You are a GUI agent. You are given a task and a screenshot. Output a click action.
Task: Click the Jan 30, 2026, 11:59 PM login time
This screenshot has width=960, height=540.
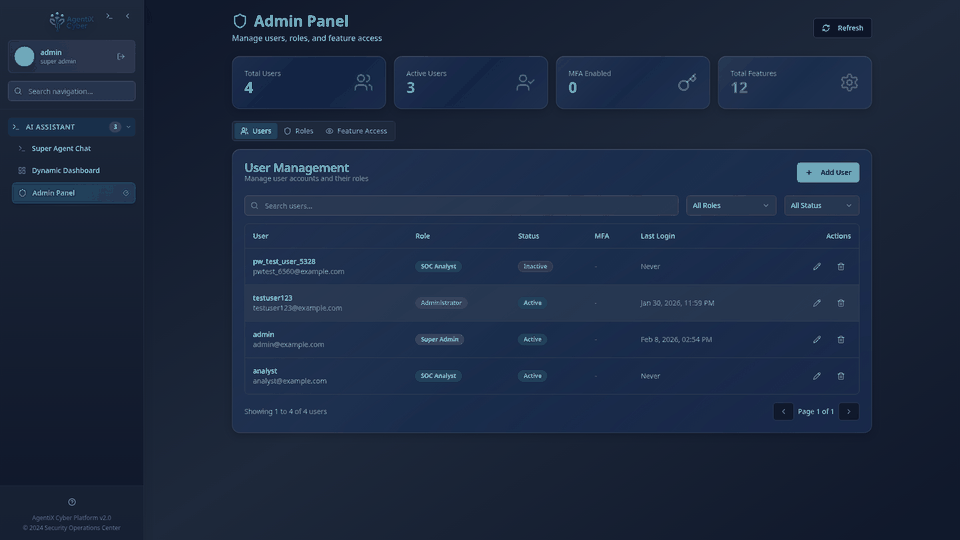(677, 303)
